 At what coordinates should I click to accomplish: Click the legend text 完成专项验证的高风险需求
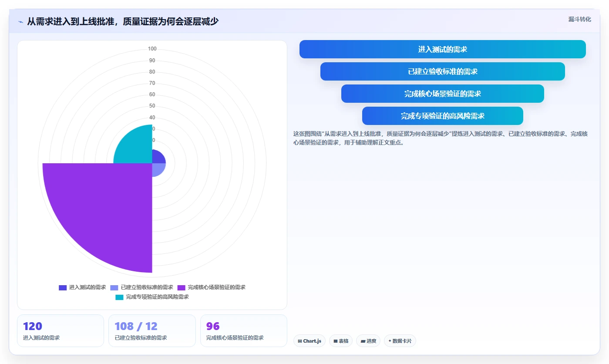pos(157,297)
